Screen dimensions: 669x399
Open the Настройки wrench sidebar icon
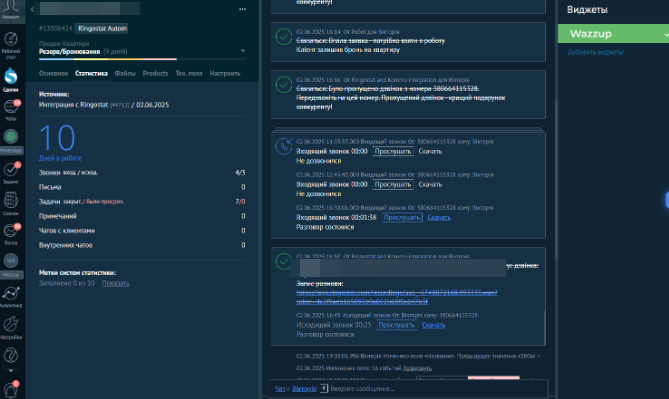tap(11, 327)
